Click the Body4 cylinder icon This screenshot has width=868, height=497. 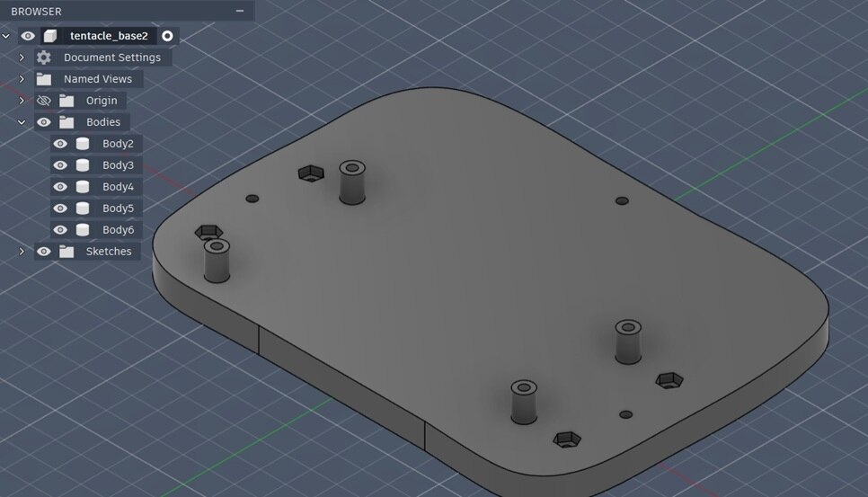pos(83,187)
